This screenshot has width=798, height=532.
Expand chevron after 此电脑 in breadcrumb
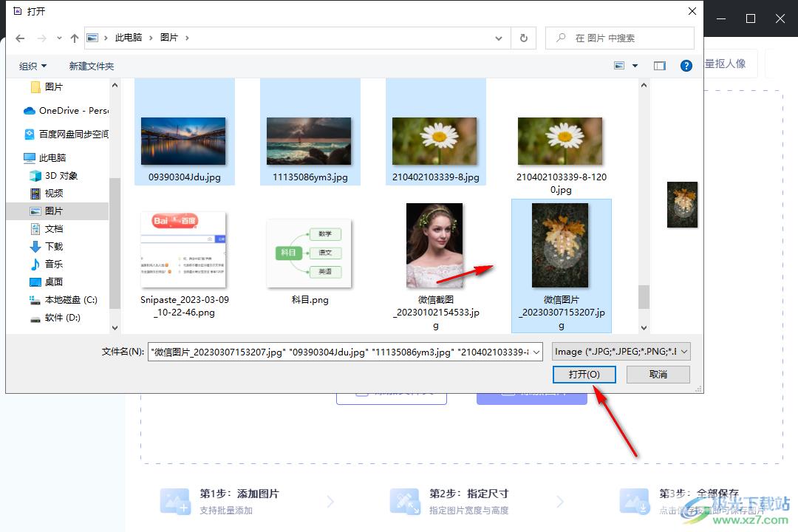tap(151, 38)
